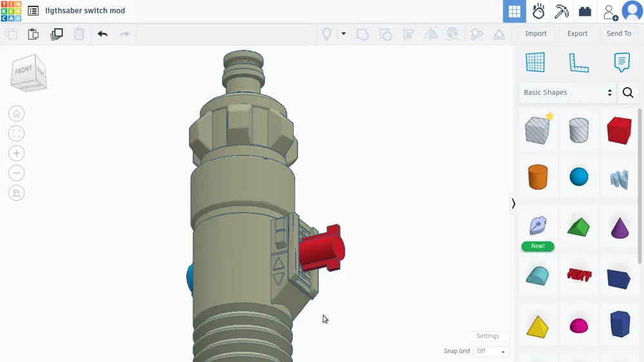The height and width of the screenshot is (362, 644).
Task: Open the Sim Lab icon
Action: click(538, 11)
